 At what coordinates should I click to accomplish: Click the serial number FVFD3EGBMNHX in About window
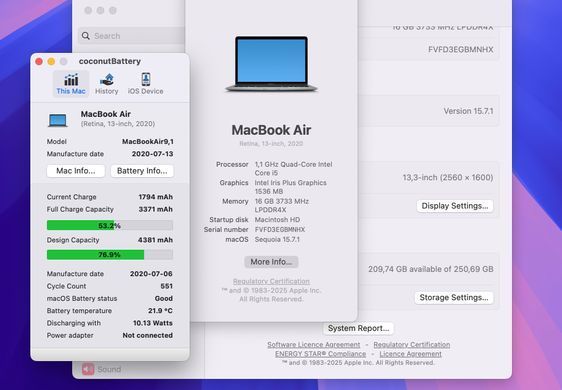(x=280, y=229)
